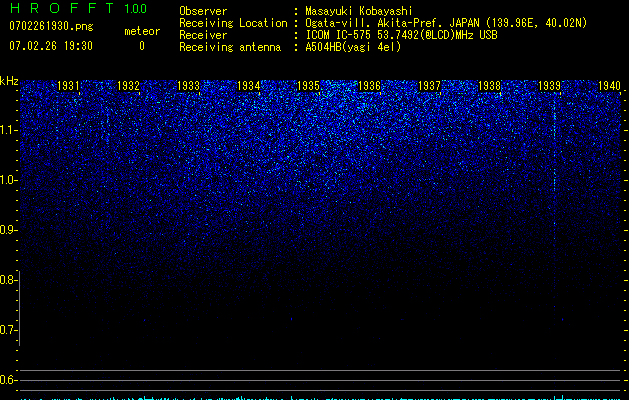629x400 pixels.
Task: Click the 1932 time marker
Action: point(128,85)
